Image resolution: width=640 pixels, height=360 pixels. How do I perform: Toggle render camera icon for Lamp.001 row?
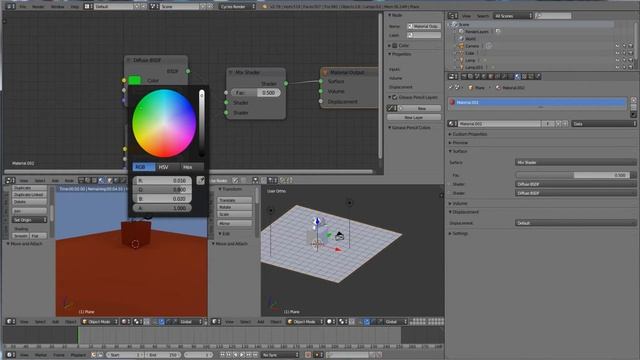click(x=631, y=67)
